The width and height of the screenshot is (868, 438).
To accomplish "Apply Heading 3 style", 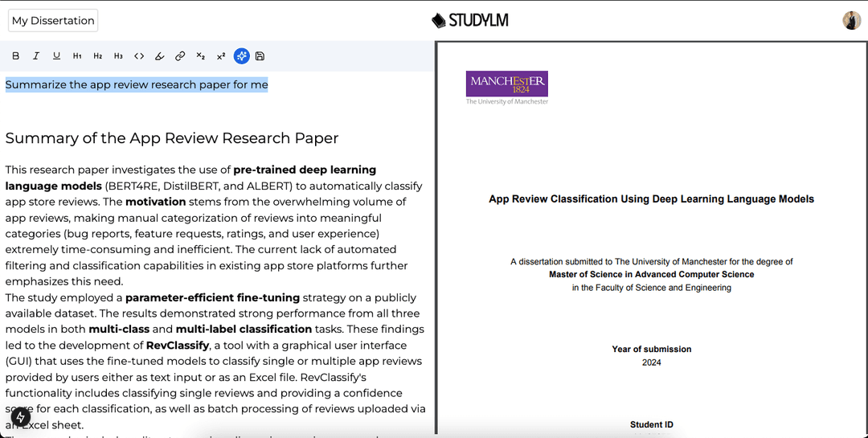I will coord(118,56).
